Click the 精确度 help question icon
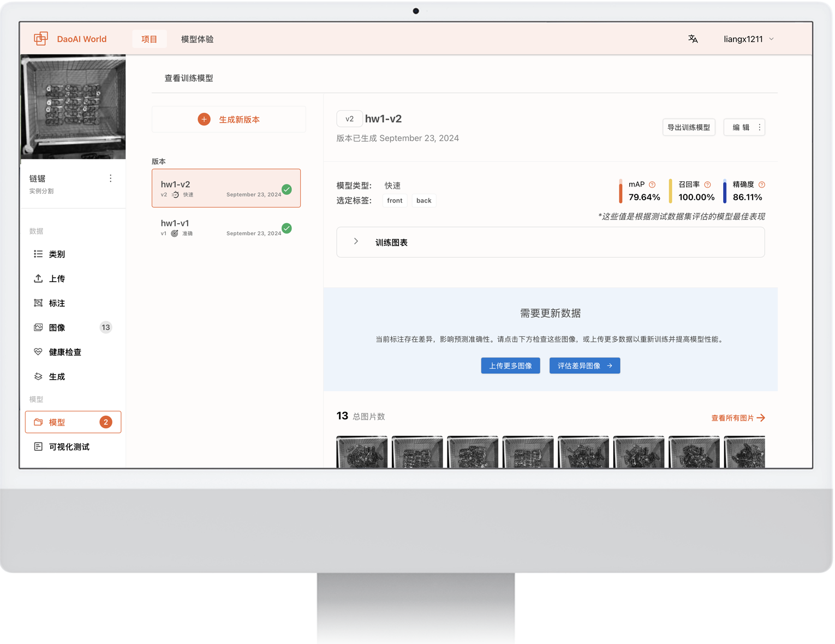Image resolution: width=835 pixels, height=644 pixels. tap(762, 185)
